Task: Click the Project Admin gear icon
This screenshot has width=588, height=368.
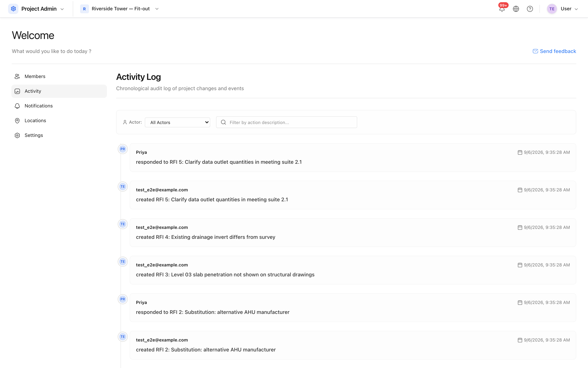Action: 13,9
